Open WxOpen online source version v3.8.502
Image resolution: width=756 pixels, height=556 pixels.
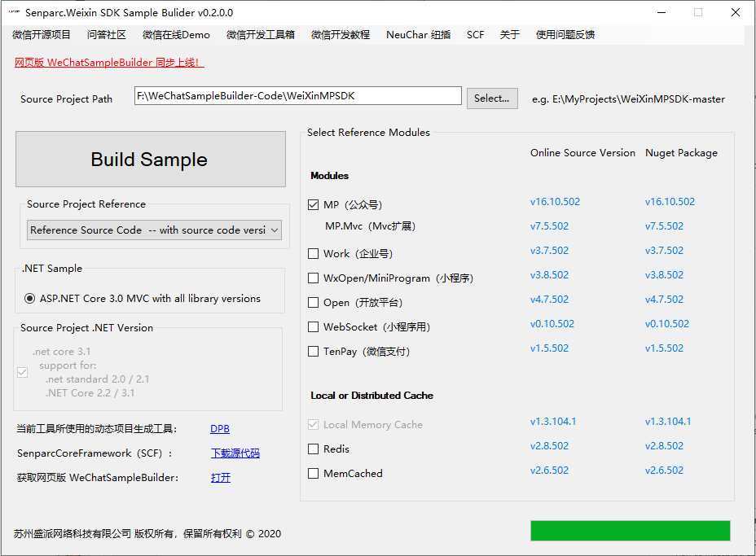point(549,275)
